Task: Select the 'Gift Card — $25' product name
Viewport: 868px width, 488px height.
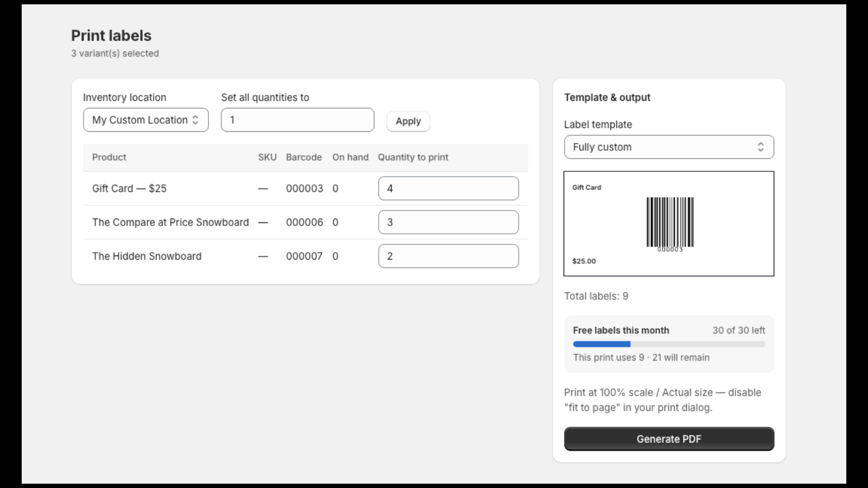Action: 129,188
